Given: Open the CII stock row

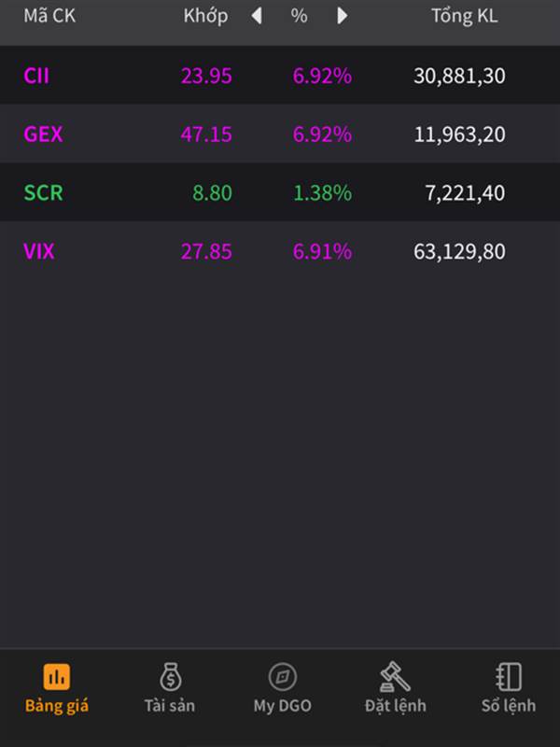Looking at the screenshot, I should click(280, 76).
